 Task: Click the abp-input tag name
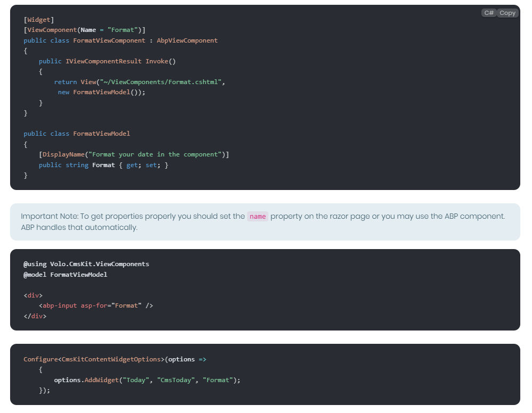60,305
